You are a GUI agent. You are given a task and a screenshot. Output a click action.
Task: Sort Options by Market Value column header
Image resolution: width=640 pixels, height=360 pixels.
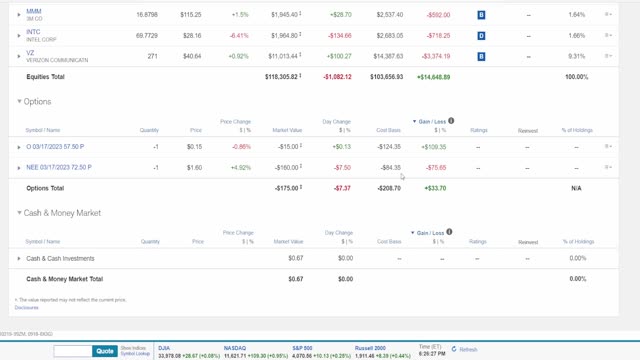click(x=287, y=130)
